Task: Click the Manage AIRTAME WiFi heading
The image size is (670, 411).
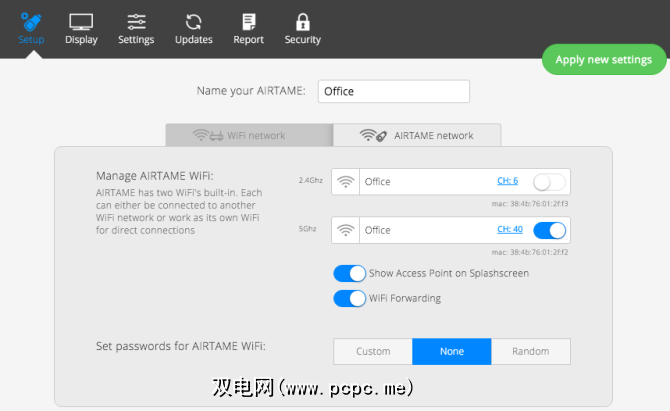Action: 154,176
